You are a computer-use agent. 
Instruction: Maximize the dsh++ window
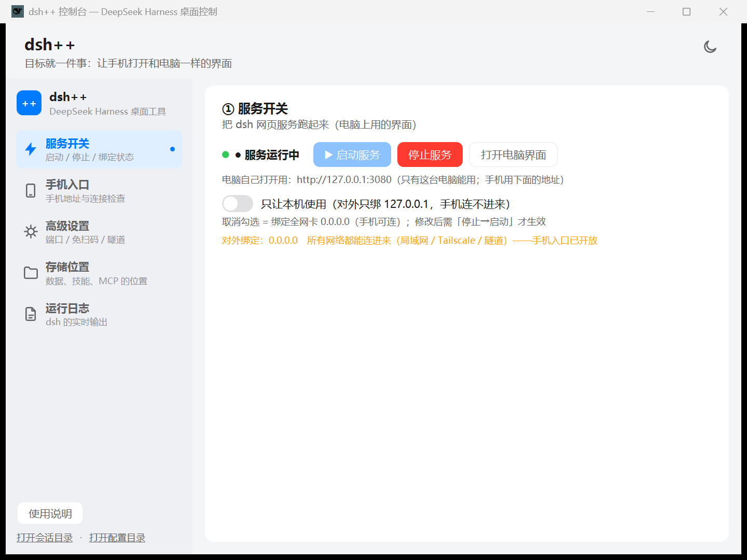686,11
